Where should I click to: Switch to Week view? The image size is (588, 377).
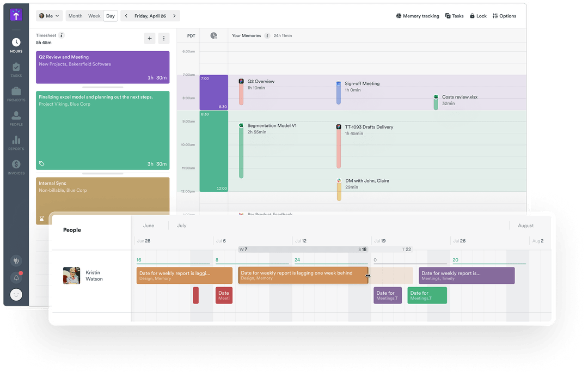[94, 16]
